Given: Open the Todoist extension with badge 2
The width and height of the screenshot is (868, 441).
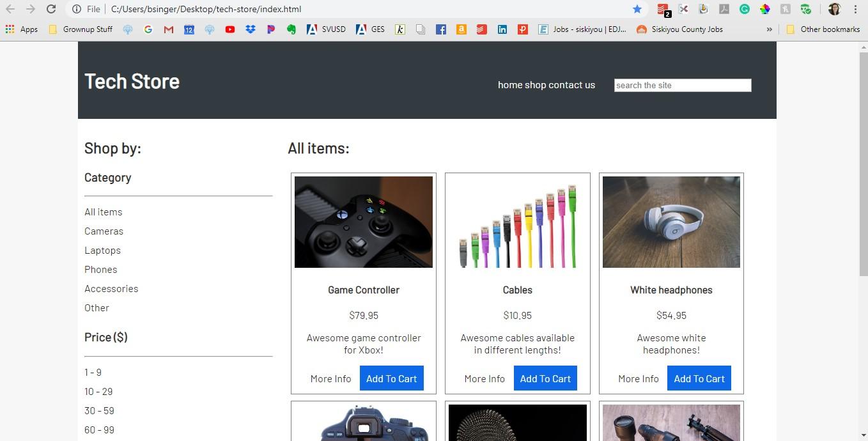Looking at the screenshot, I should point(663,10).
